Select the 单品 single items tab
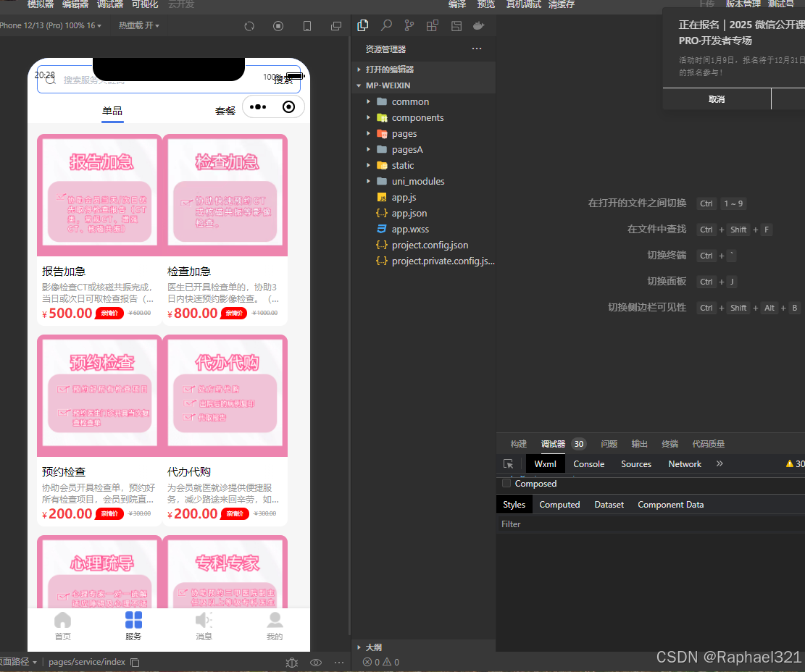Screen dimensions: 805x672 click(112, 111)
